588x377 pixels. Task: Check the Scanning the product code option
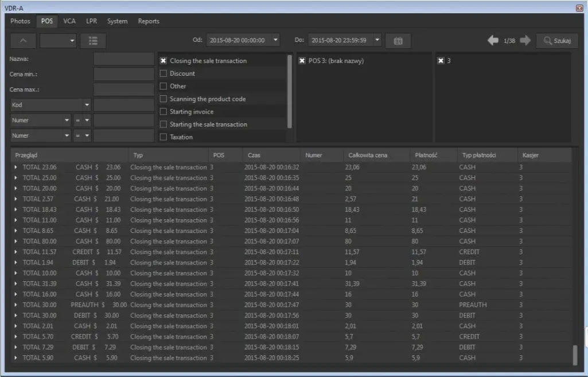[x=163, y=99]
